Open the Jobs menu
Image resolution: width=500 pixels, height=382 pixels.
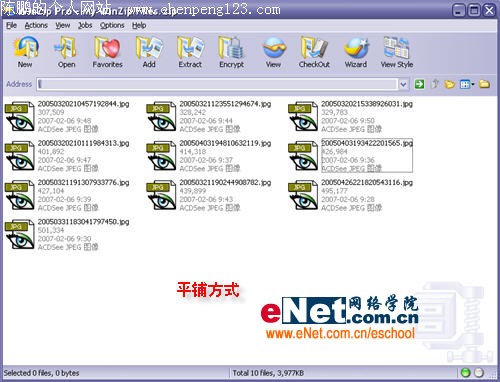point(85,25)
